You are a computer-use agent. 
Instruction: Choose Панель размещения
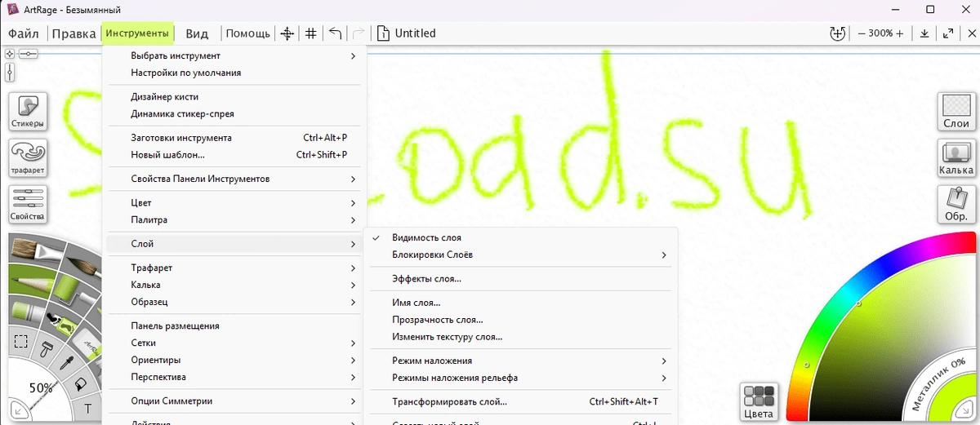tap(234, 326)
